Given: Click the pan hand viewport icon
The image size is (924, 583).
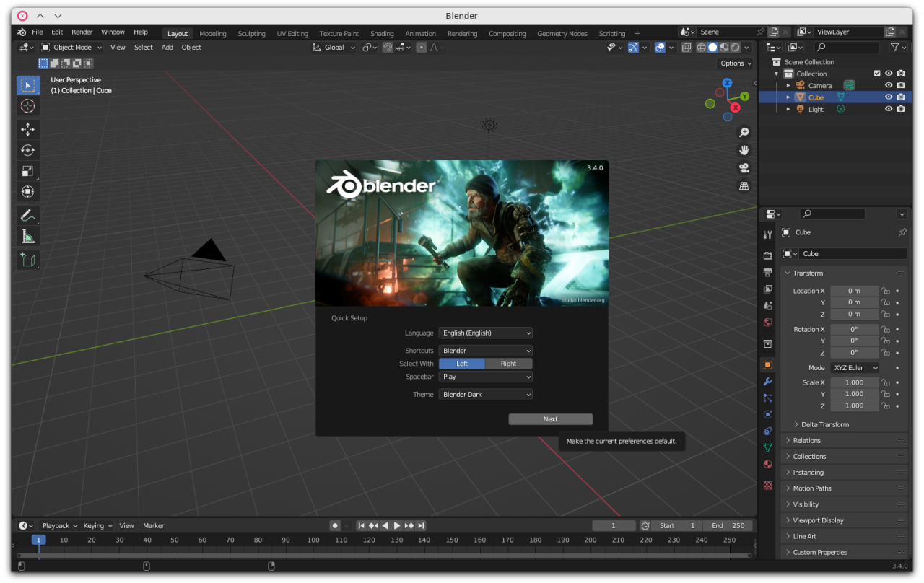Looking at the screenshot, I should [744, 150].
